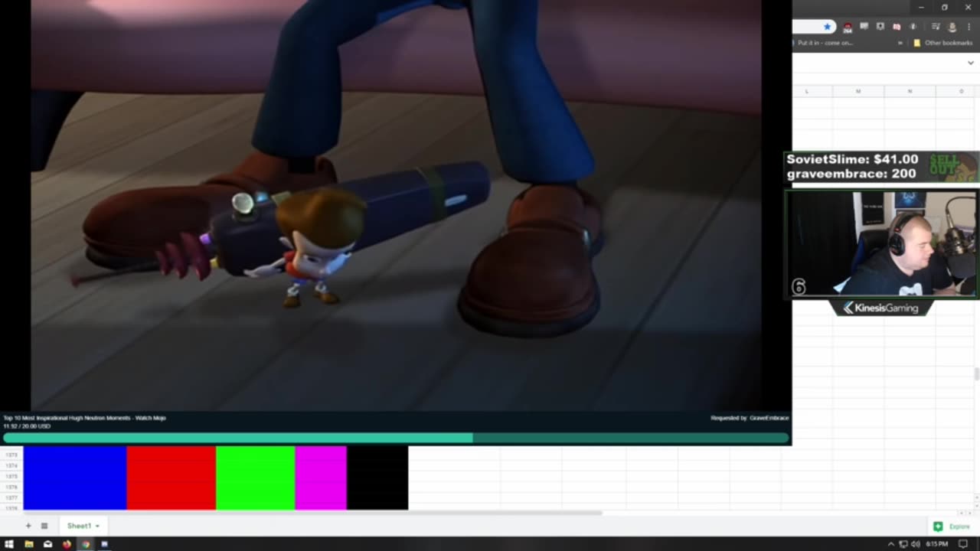
Task: Click the 6:15 PM taskbar clock
Action: (x=936, y=544)
